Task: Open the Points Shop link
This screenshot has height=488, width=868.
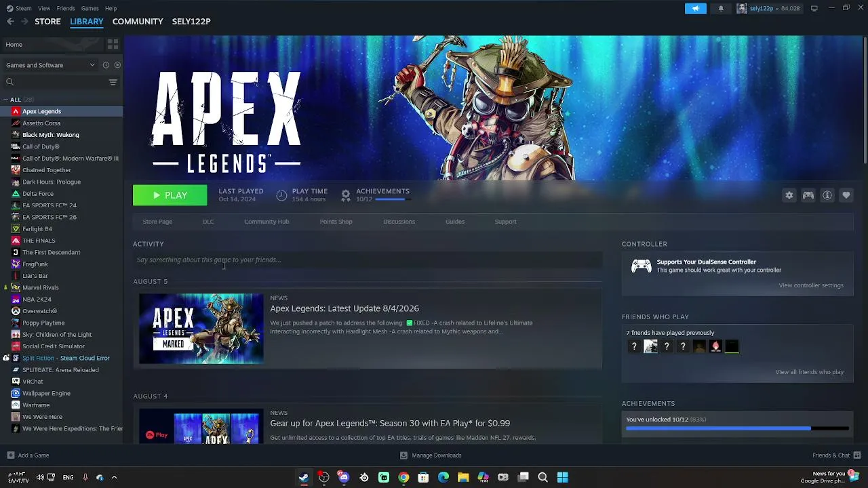Action: coord(336,222)
